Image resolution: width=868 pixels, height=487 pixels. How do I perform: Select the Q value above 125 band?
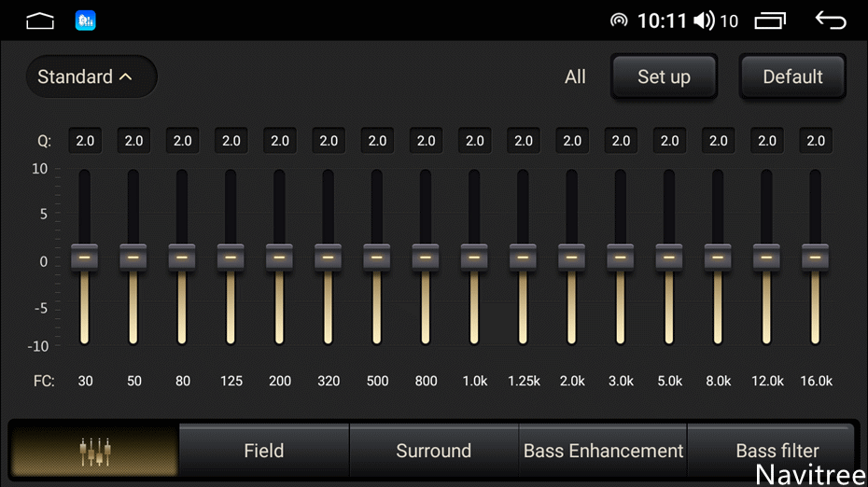coord(231,141)
